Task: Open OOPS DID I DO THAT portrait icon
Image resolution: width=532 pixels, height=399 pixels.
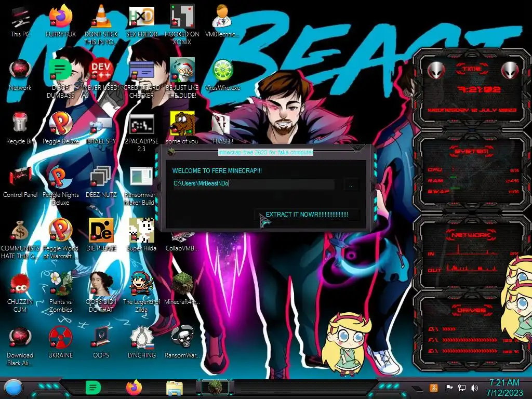Action: coord(101,293)
